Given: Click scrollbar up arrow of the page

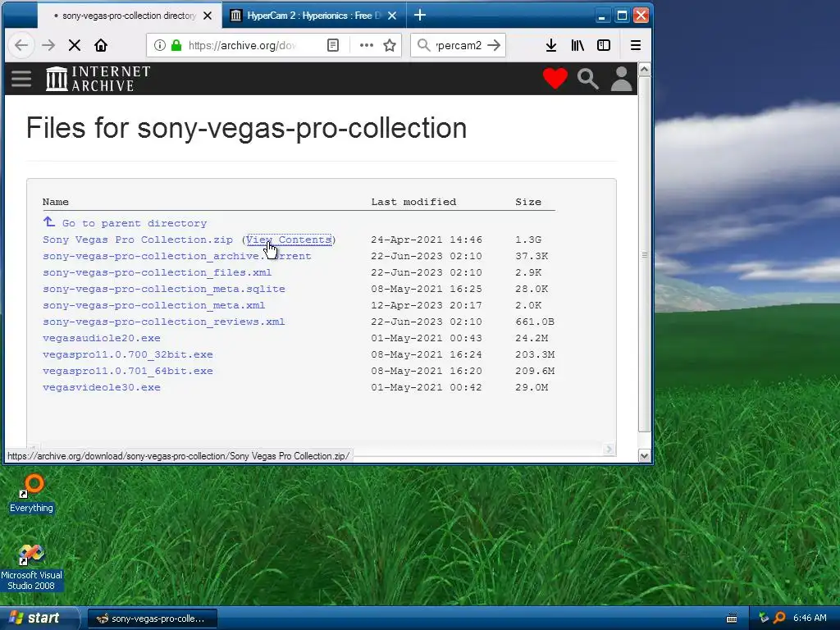Looking at the screenshot, I should 645,70.
